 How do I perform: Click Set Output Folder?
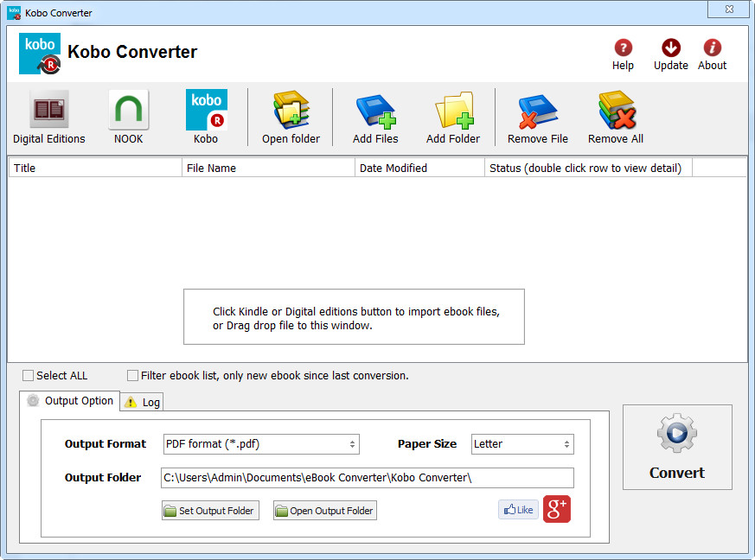[209, 510]
